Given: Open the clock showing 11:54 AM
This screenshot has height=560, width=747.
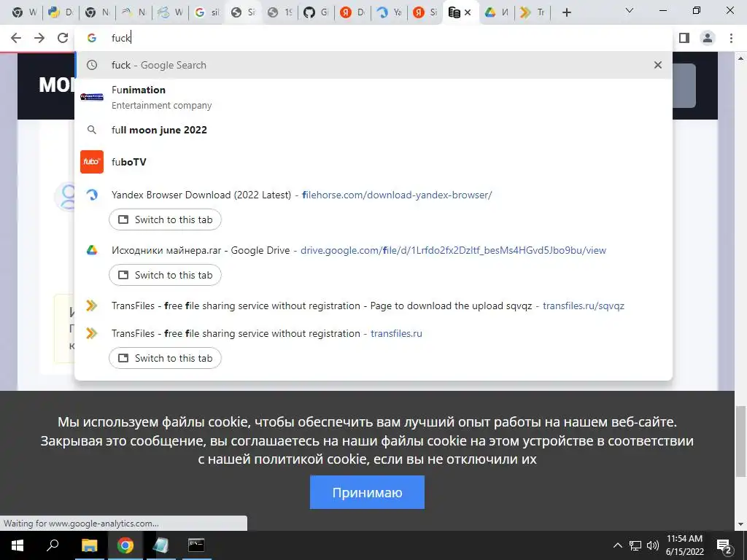Looking at the screenshot, I should 684,545.
